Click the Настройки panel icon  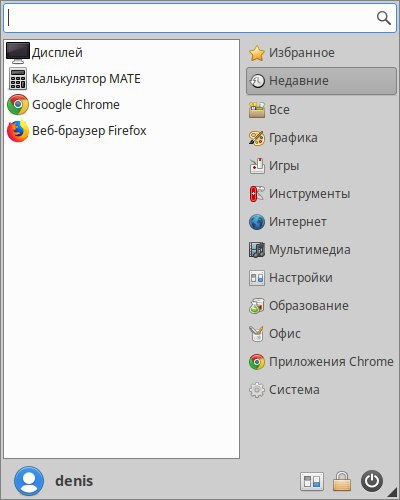[x=257, y=278]
